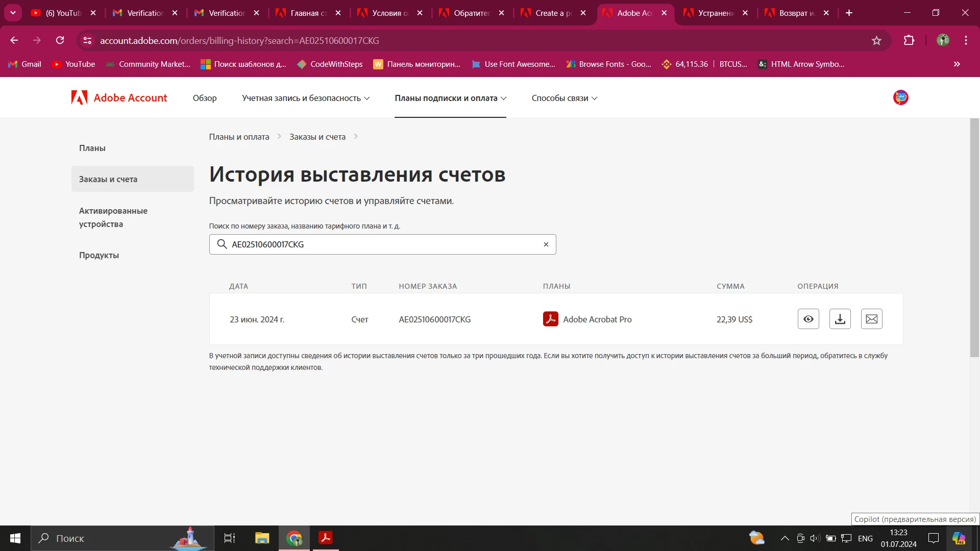View the invoice with the eye icon
Viewport: 980px width, 551px height.
pyautogui.click(x=808, y=319)
